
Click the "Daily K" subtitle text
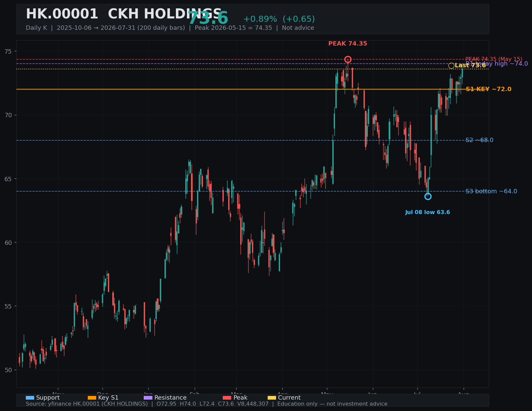(37, 28)
